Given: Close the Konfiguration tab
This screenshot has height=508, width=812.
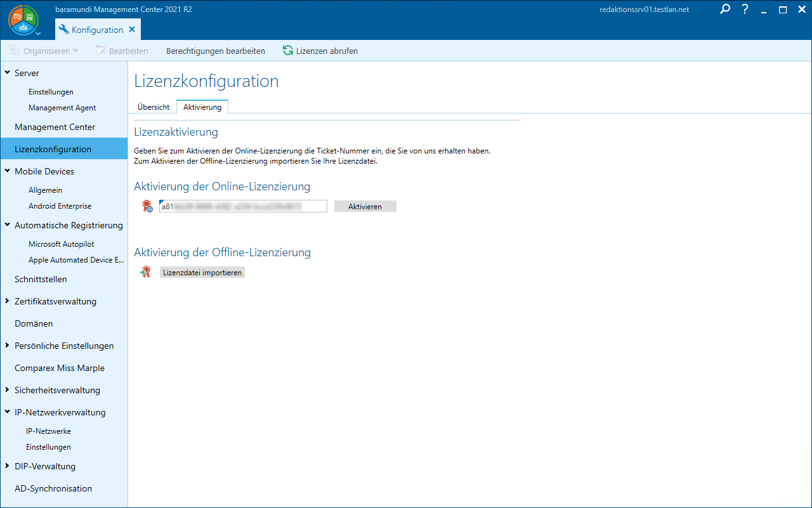Looking at the screenshot, I should [x=132, y=30].
